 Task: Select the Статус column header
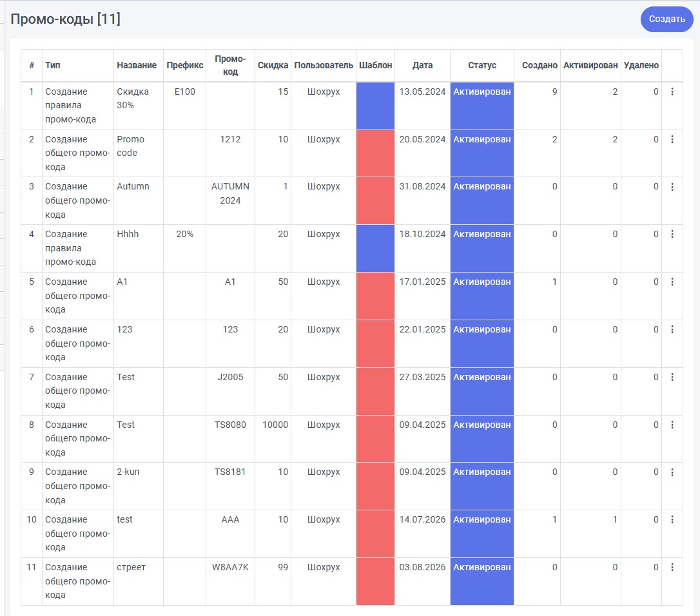482,65
